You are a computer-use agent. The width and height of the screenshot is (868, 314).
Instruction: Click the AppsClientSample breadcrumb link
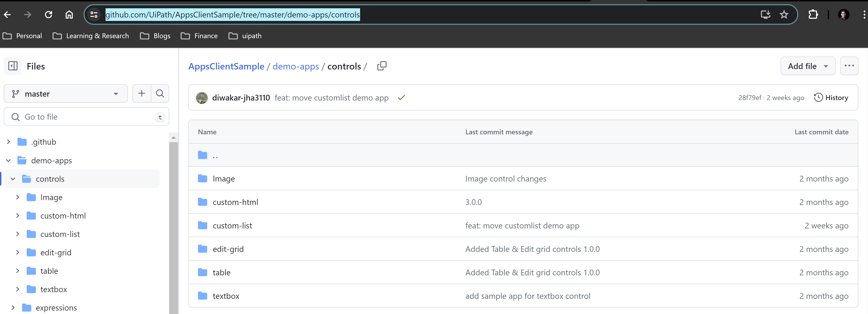pos(226,66)
